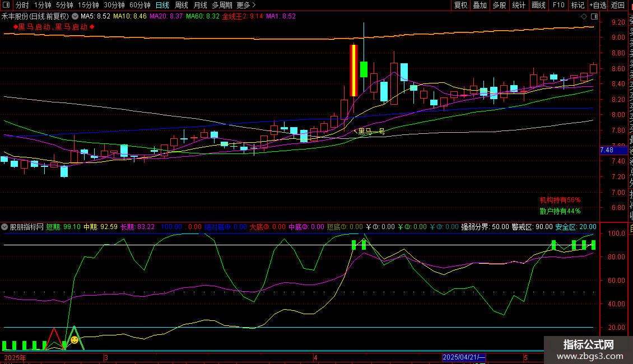633x364 pixels.
Task: Click the diamond marker icon at top right
Action: (x=584, y=16)
